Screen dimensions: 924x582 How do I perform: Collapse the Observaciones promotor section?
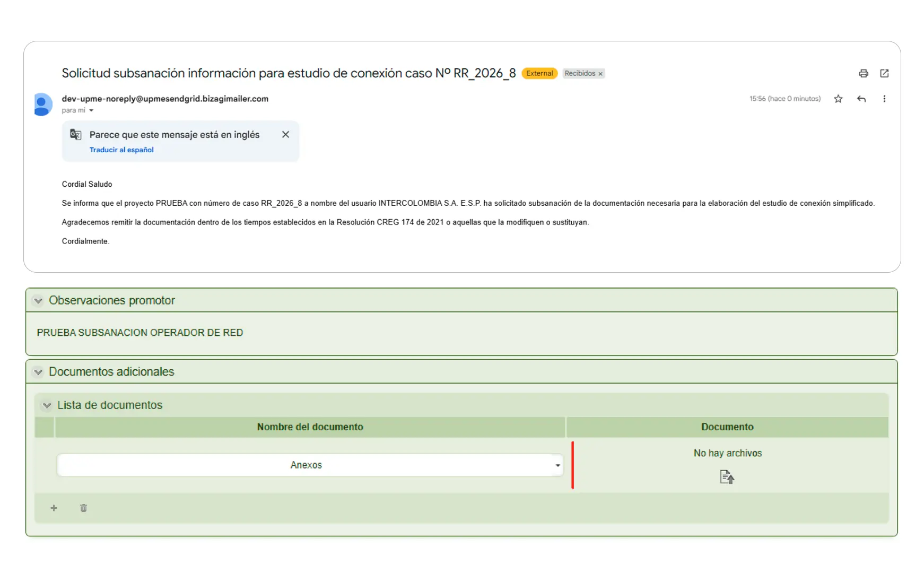coord(38,301)
